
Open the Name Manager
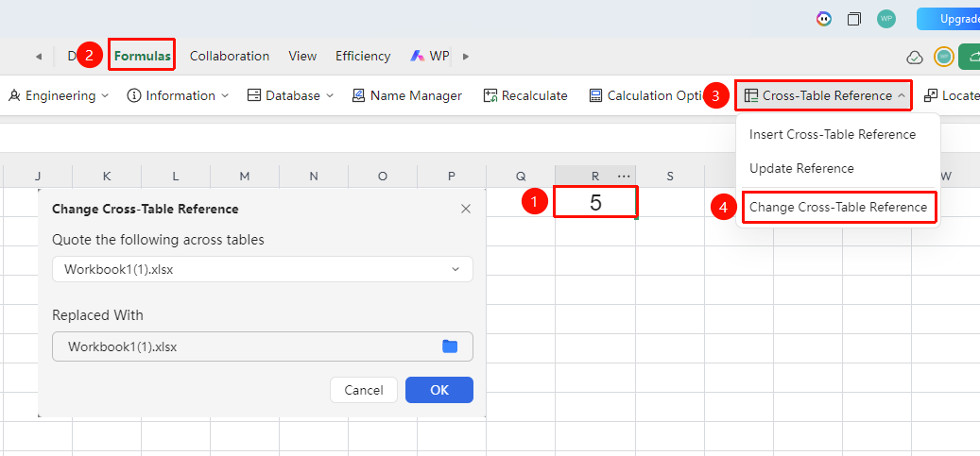pyautogui.click(x=407, y=95)
